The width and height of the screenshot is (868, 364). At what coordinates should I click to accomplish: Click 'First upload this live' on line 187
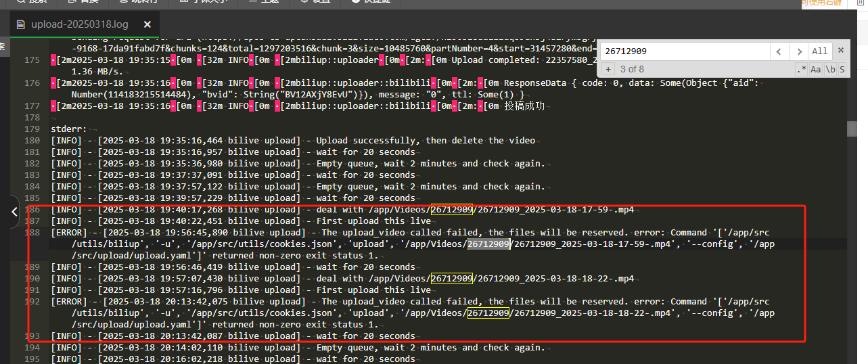pyautogui.click(x=373, y=221)
